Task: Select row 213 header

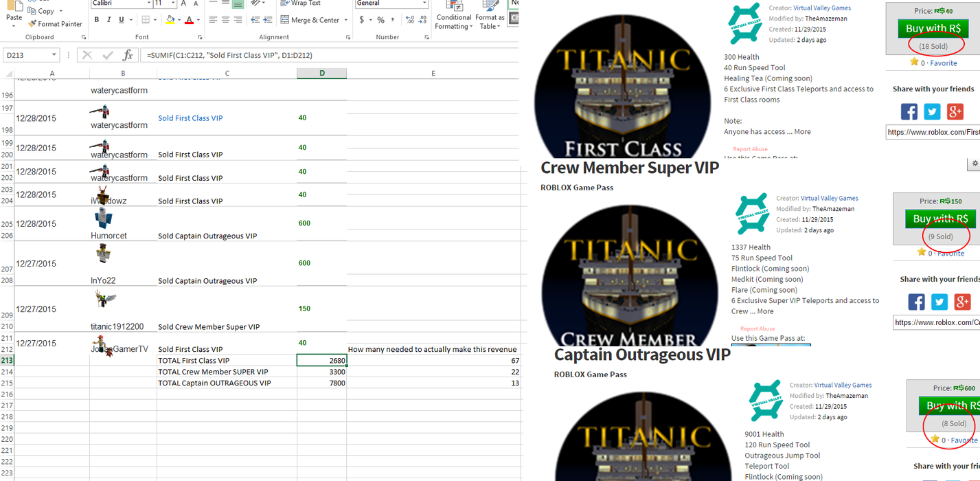Action: click(x=7, y=360)
